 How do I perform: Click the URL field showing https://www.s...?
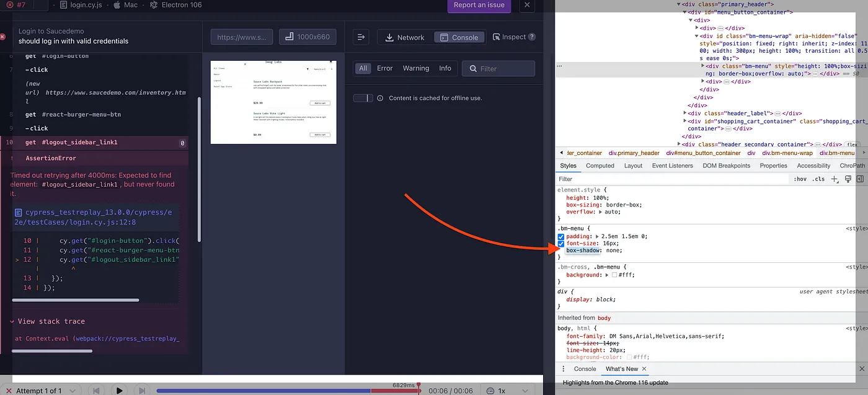pos(242,37)
